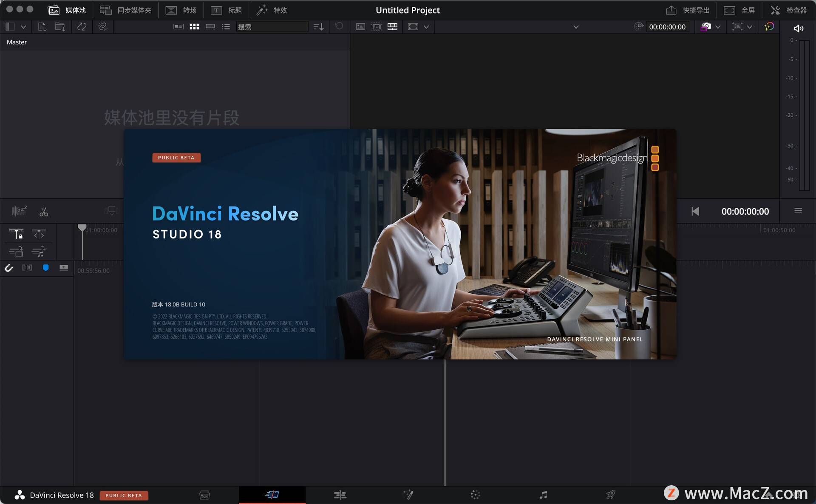
Task: Switch to the Fusion page icon
Action: tap(408, 495)
